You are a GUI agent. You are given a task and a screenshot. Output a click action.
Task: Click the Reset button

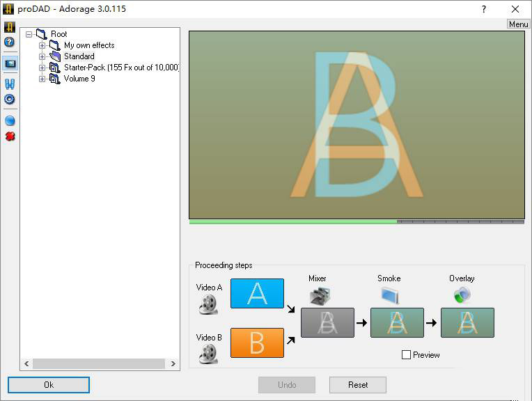point(358,384)
